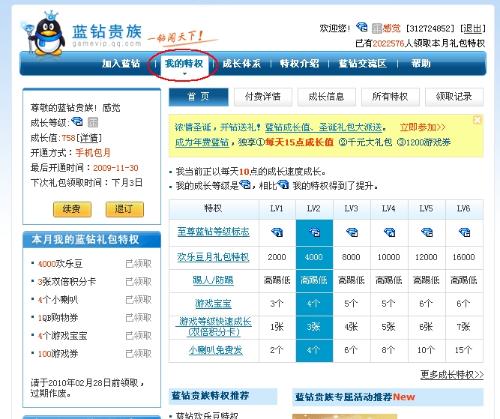Switch to the 付费详情 tab
Screen dimensions: 500x419
pyautogui.click(x=263, y=97)
